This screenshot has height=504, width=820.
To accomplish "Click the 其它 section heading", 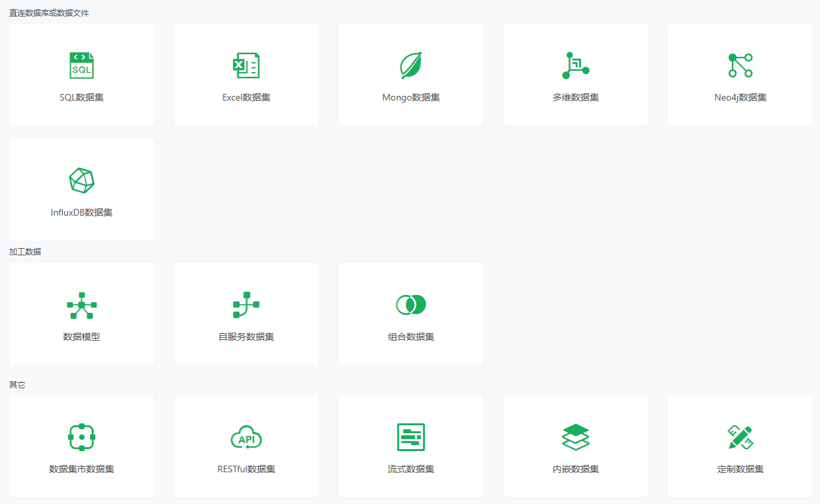I will 17,385.
